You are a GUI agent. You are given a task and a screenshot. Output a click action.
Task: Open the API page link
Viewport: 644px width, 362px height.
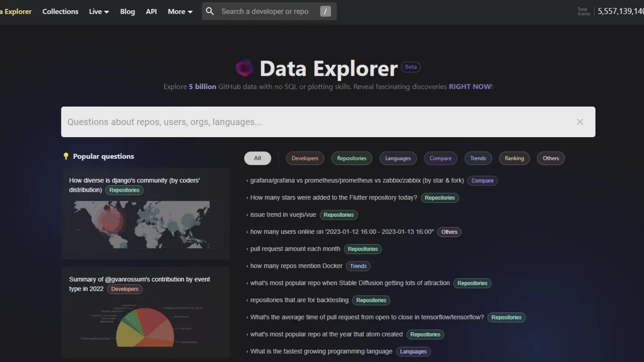coord(151,11)
